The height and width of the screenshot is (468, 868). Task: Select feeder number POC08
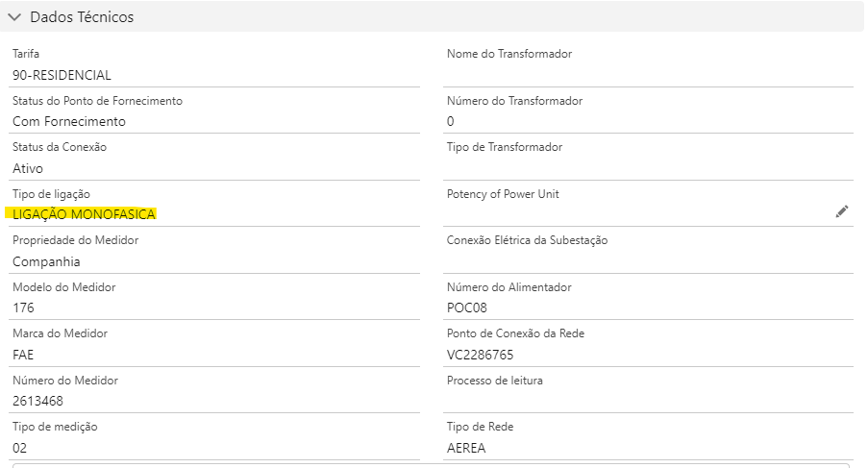click(x=468, y=308)
